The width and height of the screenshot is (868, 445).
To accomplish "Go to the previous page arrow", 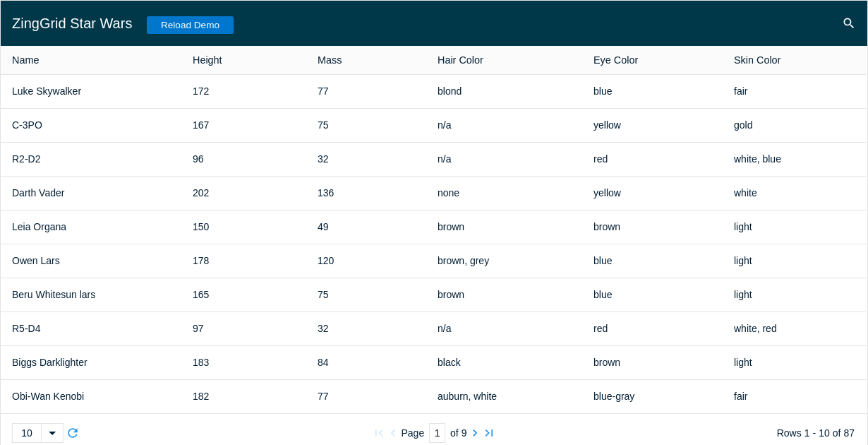I will [x=393, y=433].
